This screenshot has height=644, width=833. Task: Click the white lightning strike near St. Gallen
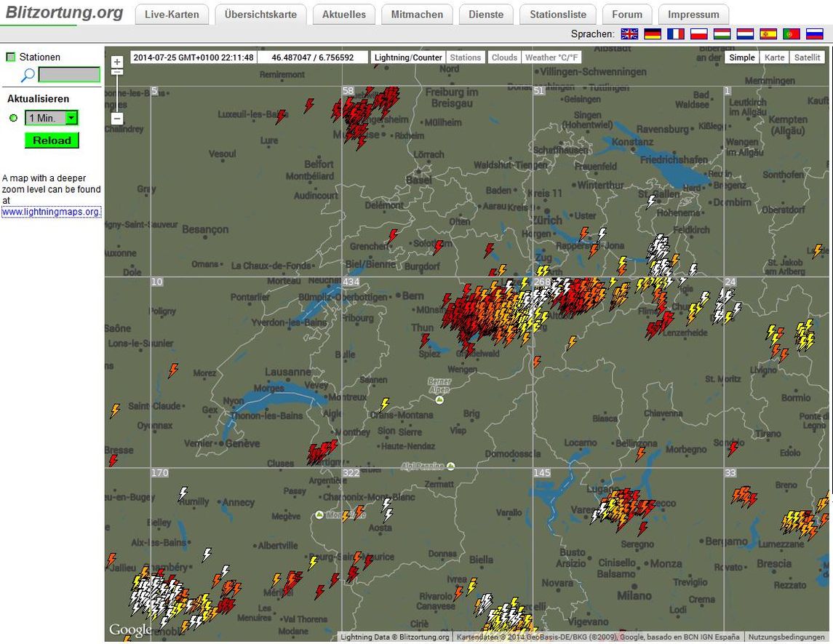pos(651,202)
